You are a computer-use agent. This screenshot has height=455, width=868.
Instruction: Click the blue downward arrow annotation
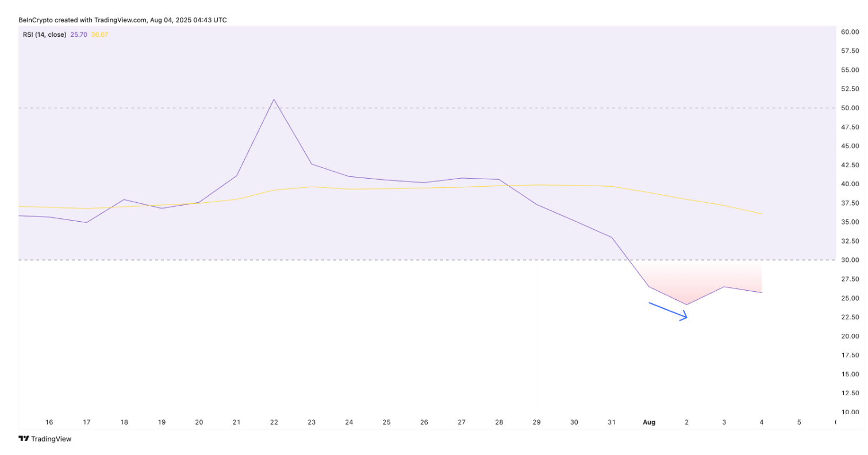click(668, 310)
